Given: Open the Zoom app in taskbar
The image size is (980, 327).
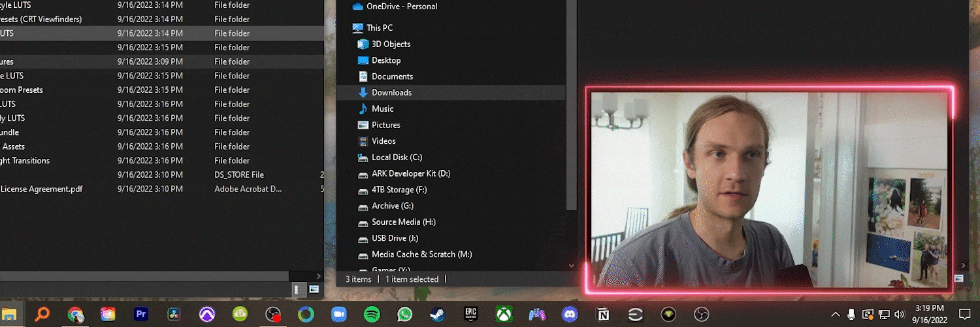Looking at the screenshot, I should tap(338, 315).
